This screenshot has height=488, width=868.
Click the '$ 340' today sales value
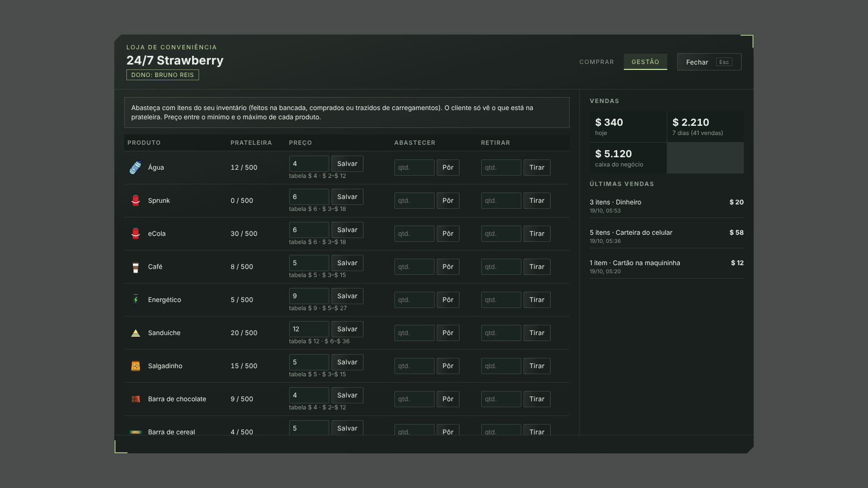pos(609,123)
